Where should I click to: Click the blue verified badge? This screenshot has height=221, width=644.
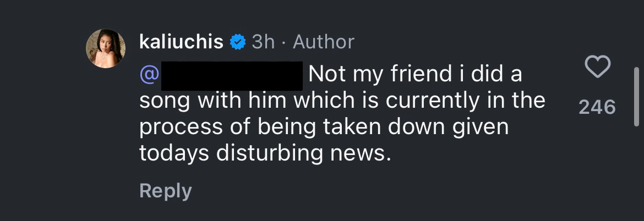point(237,42)
